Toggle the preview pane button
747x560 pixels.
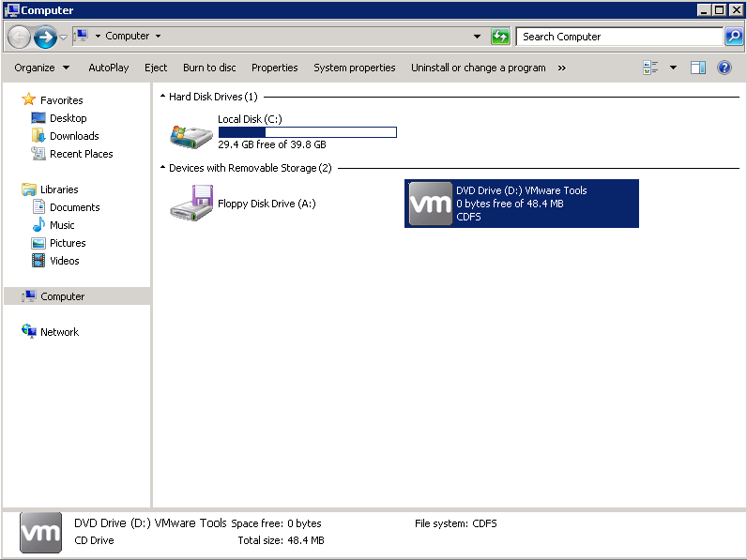[x=698, y=68]
